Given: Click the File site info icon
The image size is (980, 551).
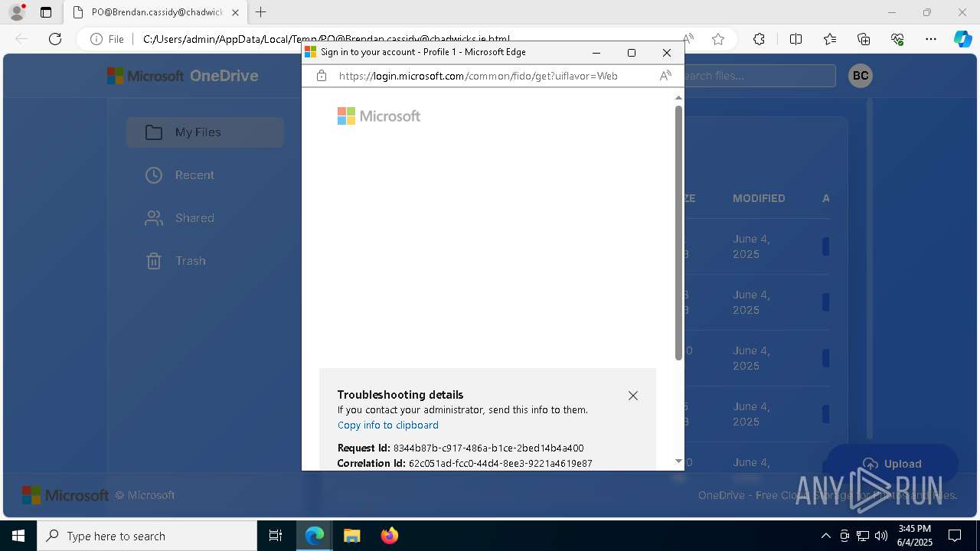Looking at the screenshot, I should (x=107, y=39).
